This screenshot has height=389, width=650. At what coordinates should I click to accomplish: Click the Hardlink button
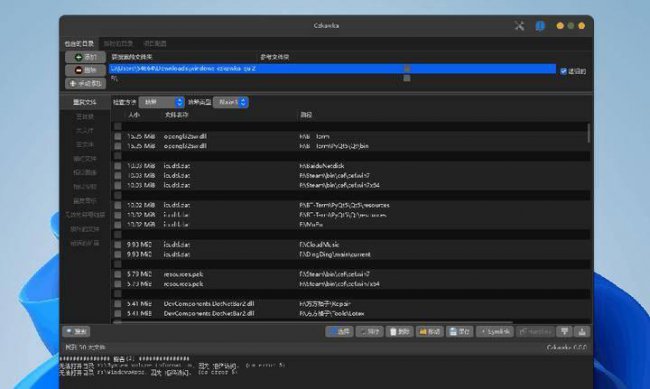[x=535, y=331]
